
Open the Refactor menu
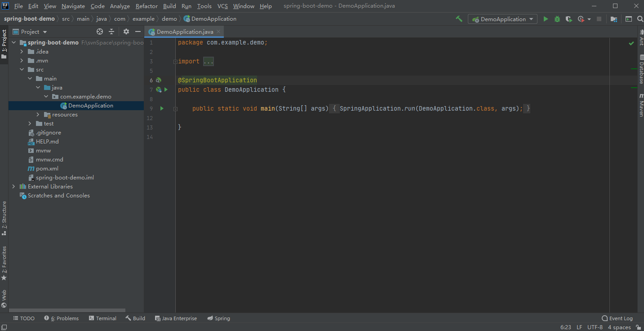[x=147, y=6]
